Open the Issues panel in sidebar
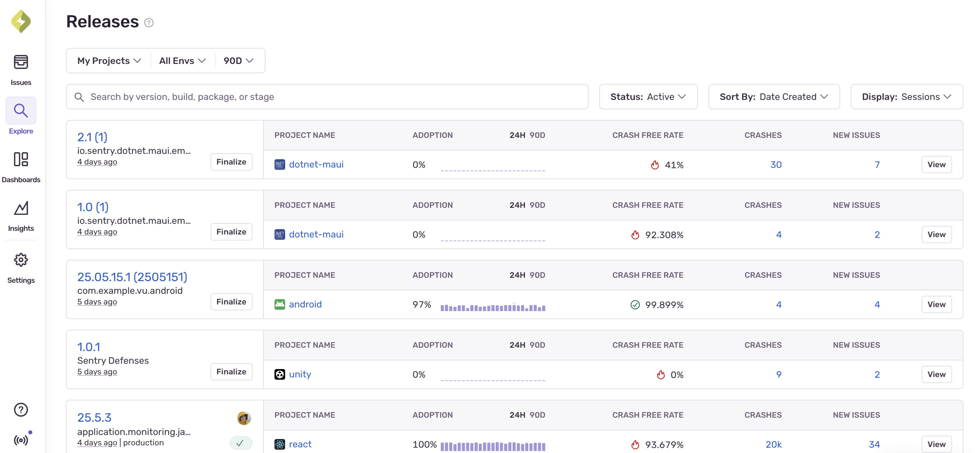 click(21, 69)
